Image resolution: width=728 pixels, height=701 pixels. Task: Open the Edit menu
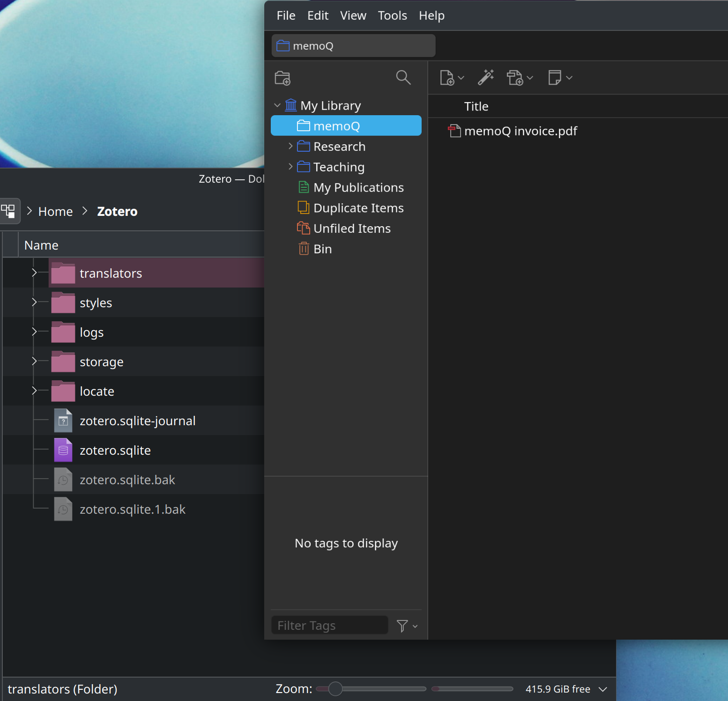(x=318, y=15)
